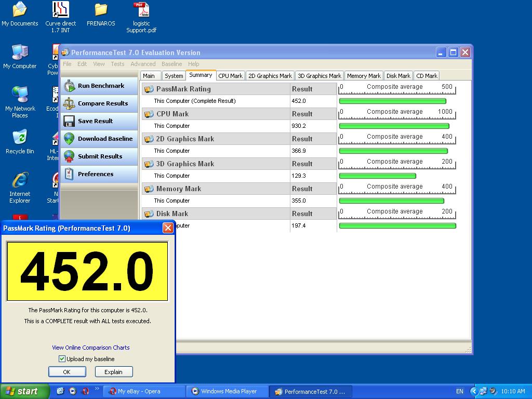
Task: Open the Edit menu
Action: 82,64
